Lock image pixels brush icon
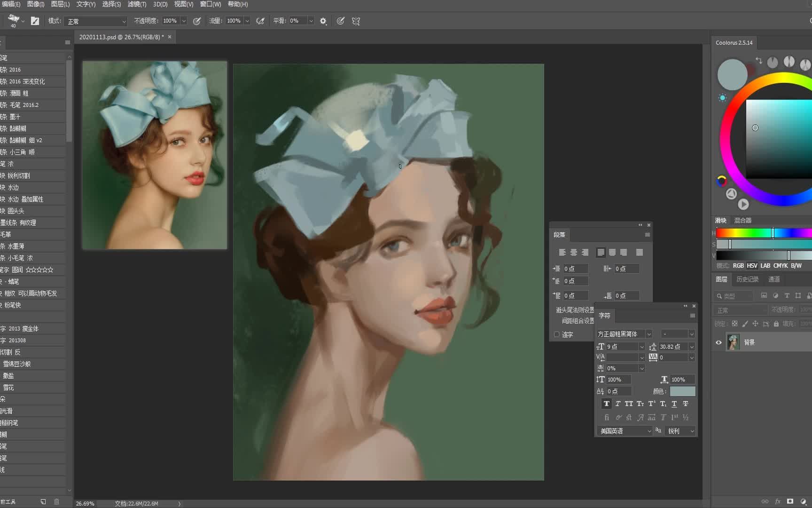 (745, 324)
